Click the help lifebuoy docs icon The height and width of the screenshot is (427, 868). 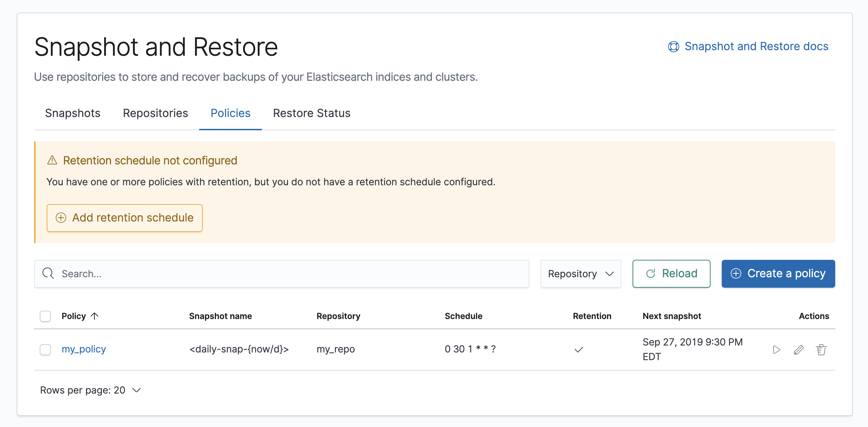pyautogui.click(x=673, y=47)
